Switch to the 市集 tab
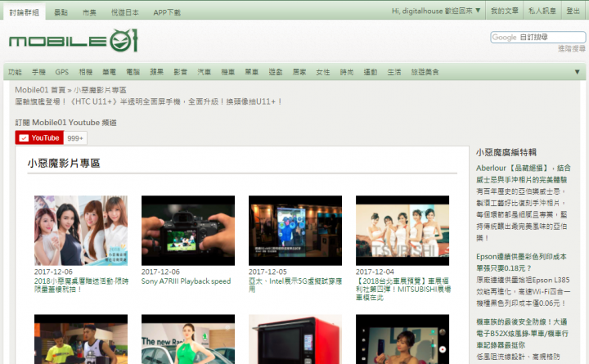 [x=89, y=12]
